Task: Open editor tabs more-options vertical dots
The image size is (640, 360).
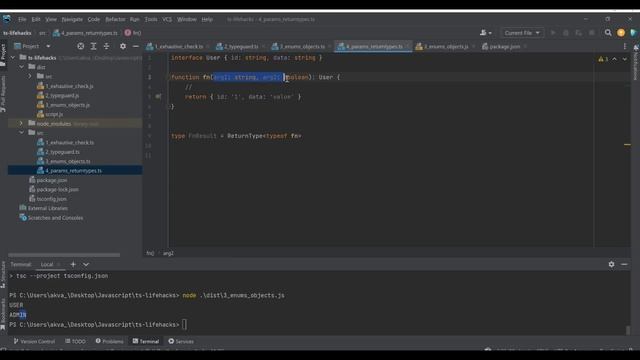Action: 625,47
